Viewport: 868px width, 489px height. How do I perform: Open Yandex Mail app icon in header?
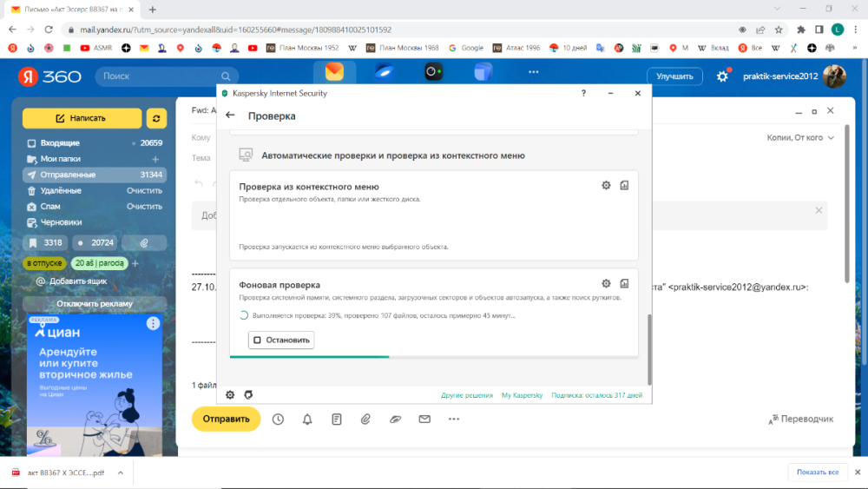pyautogui.click(x=334, y=72)
